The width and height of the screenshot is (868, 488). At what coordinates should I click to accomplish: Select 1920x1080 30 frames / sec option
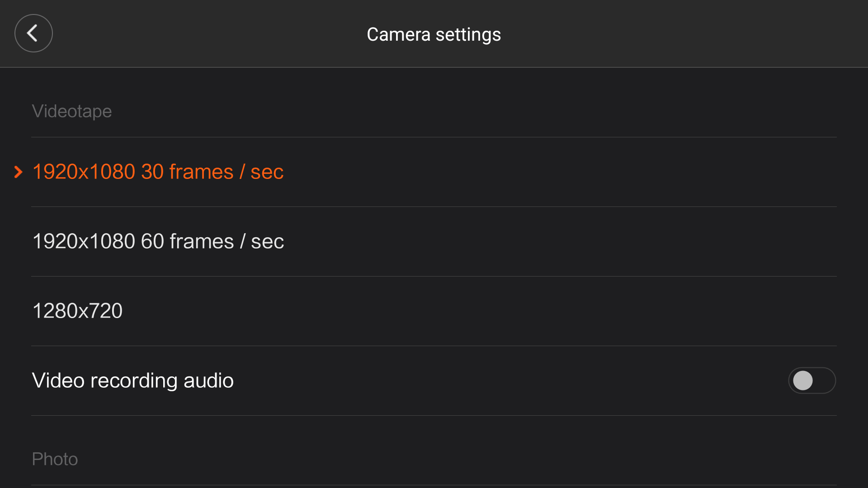(434, 172)
